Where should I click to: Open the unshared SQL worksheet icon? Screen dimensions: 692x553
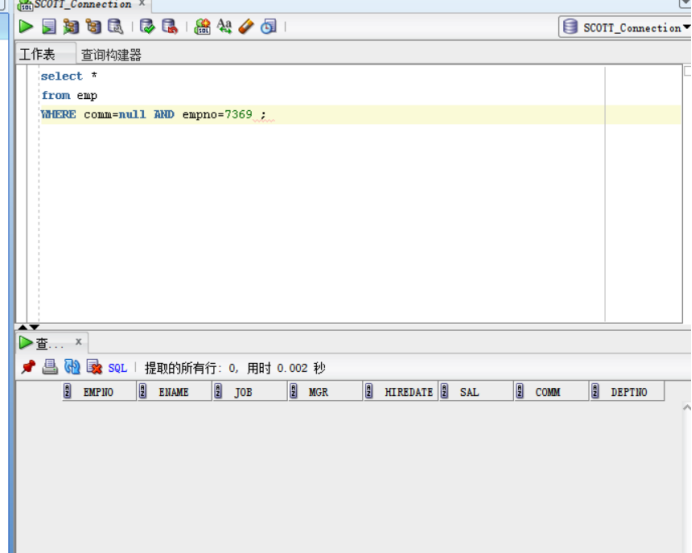point(202,27)
